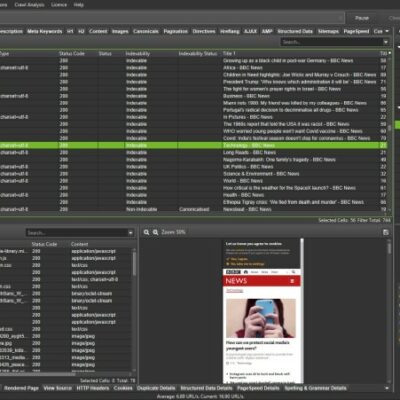Viewport: 400px width, 400px height.
Task: Select the 'Health - BBC News' title cell
Action: (x=243, y=195)
